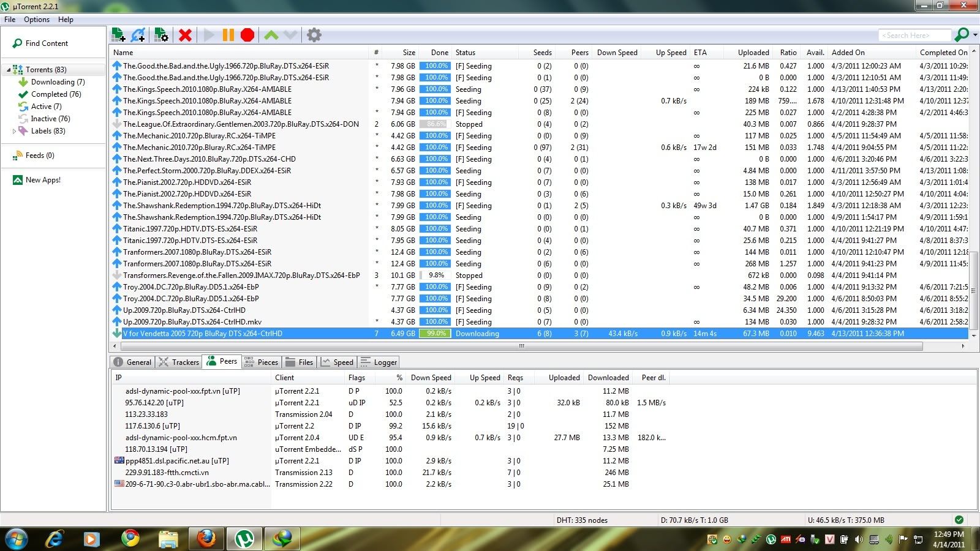Select Transformers.Revenge.of.the.Fallen torrent row
The image size is (980, 551).
(x=539, y=275)
